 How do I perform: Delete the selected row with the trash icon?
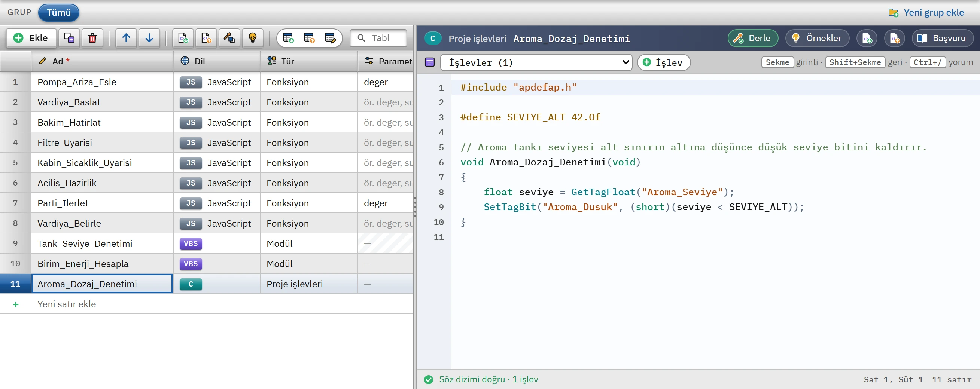coord(92,38)
